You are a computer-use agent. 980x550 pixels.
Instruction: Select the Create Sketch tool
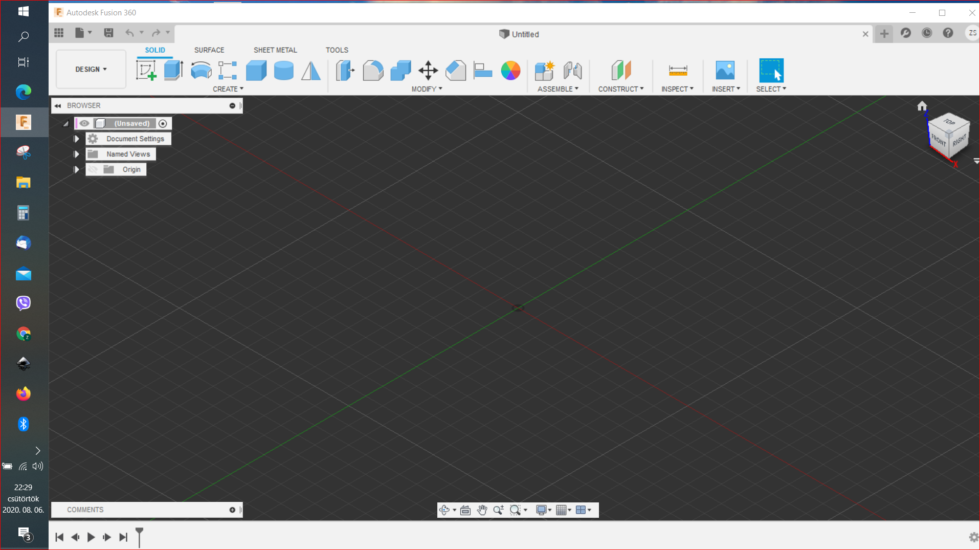click(x=146, y=70)
